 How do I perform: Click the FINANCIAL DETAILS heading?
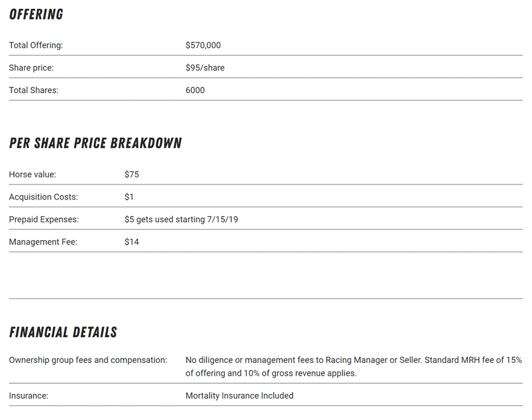pos(63,333)
